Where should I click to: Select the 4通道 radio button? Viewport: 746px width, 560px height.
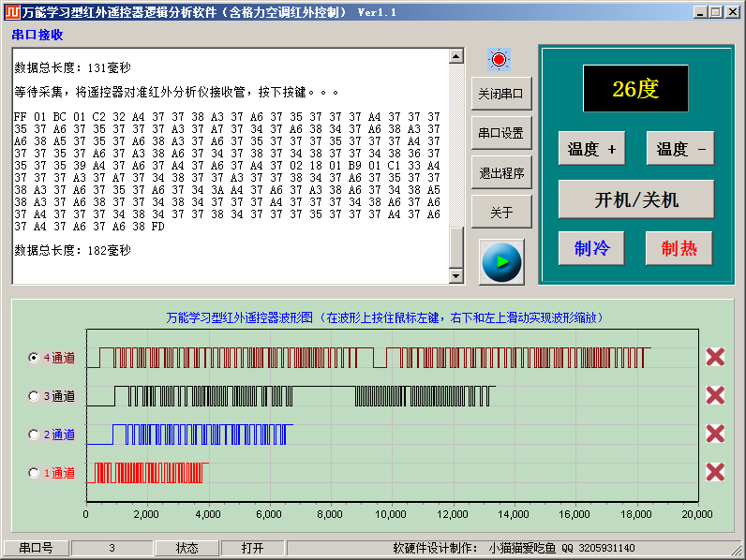click(35, 358)
